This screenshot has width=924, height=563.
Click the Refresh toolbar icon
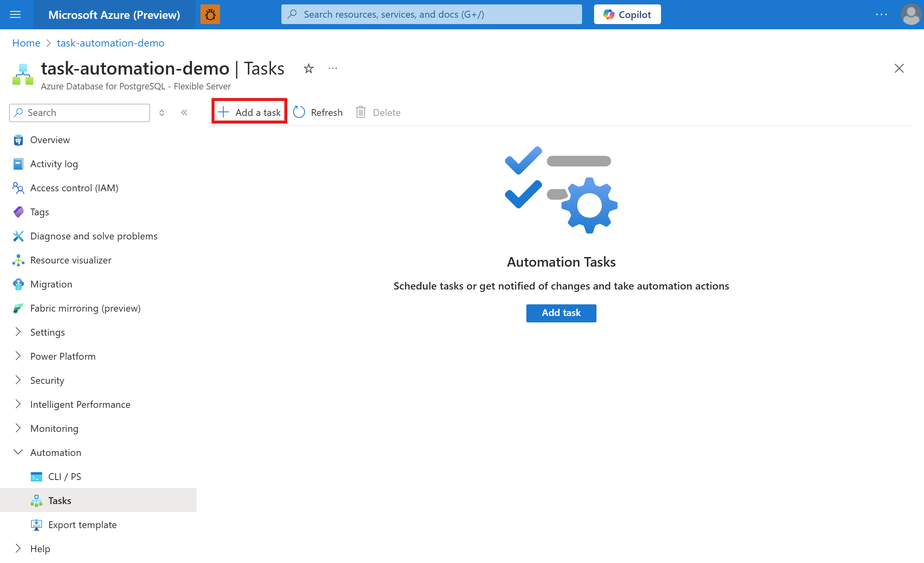[x=299, y=112]
